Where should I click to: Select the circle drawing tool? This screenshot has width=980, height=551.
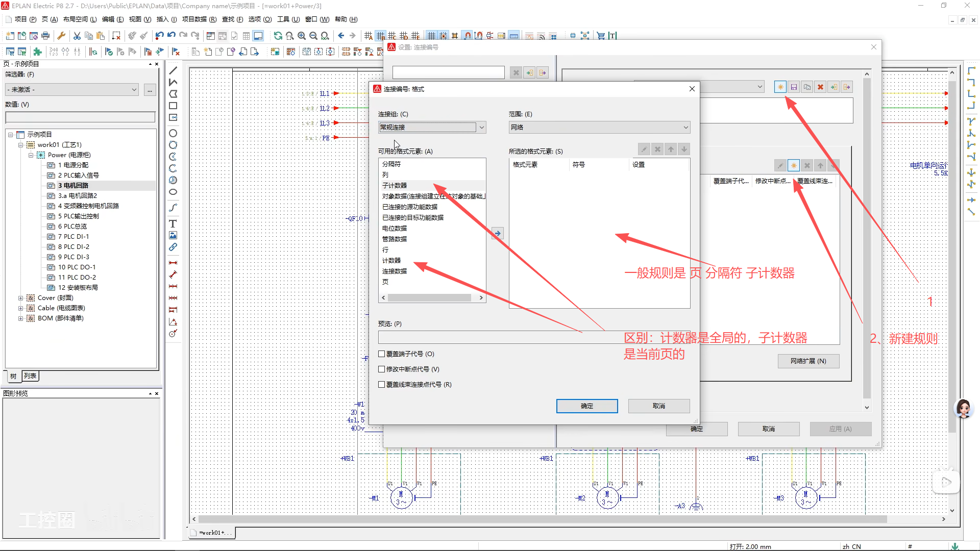(x=173, y=133)
